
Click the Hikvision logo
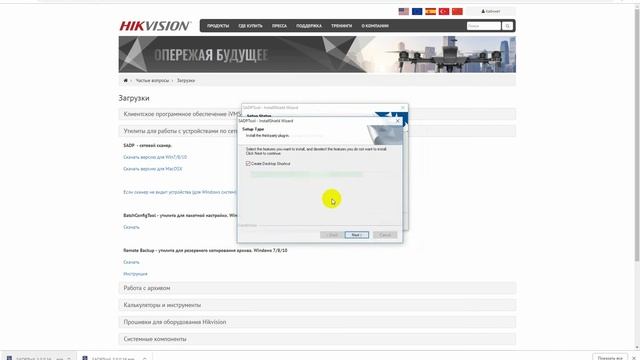pos(155,26)
